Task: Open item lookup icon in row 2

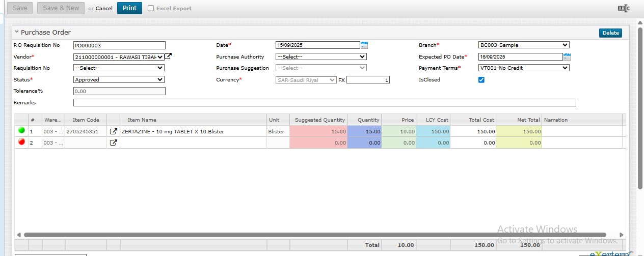Action: click(x=114, y=143)
